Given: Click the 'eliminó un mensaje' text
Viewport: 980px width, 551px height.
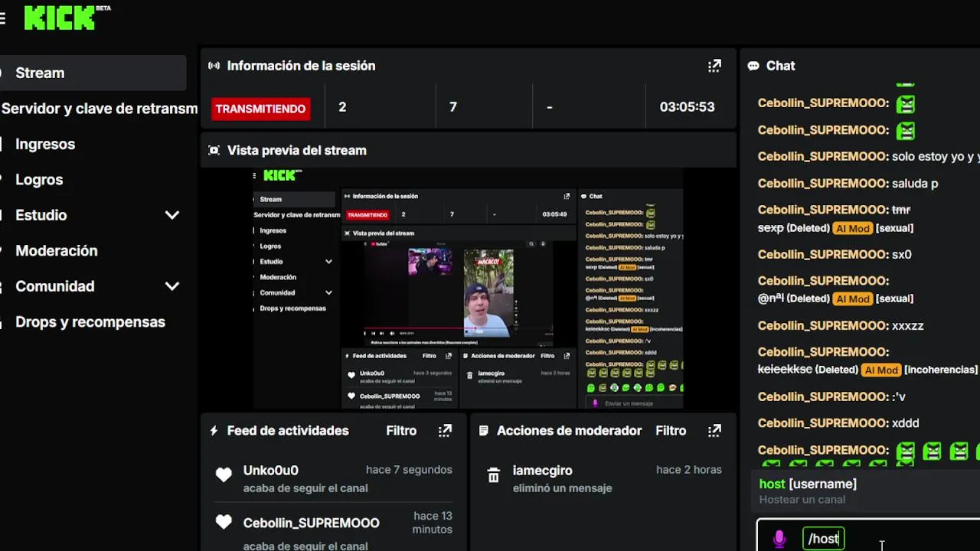Looking at the screenshot, I should (562, 488).
